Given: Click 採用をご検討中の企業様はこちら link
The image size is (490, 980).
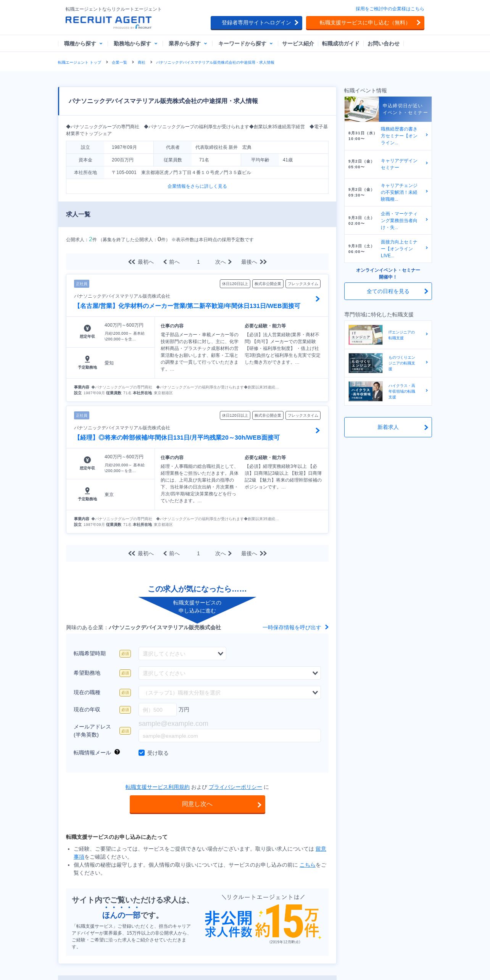Looking at the screenshot, I should point(390,9).
